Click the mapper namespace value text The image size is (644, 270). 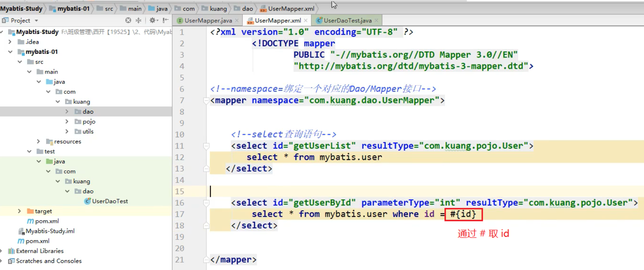(x=372, y=100)
